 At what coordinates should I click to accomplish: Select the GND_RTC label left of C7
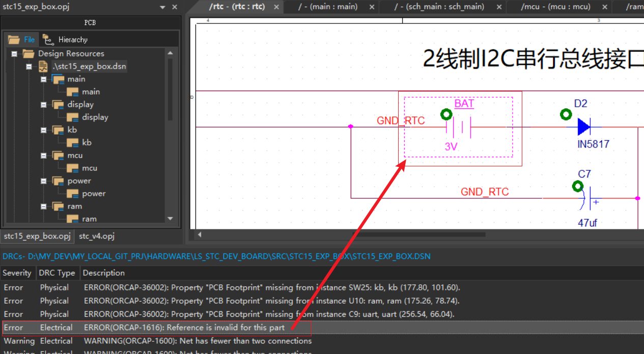(485, 192)
